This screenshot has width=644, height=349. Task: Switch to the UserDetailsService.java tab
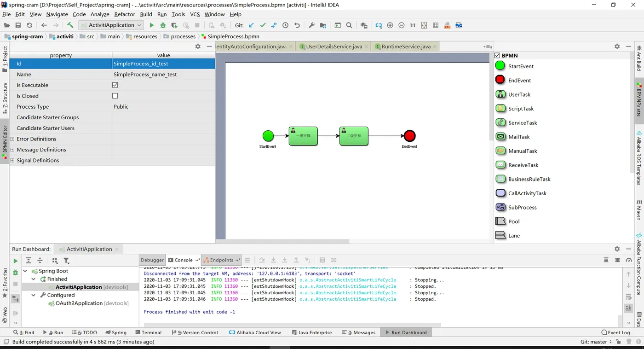(334, 47)
